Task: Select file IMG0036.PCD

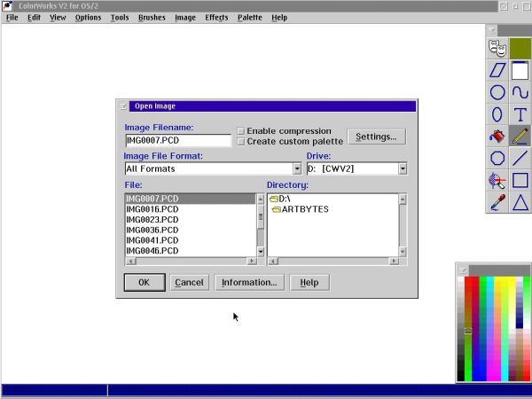Action: pos(190,230)
